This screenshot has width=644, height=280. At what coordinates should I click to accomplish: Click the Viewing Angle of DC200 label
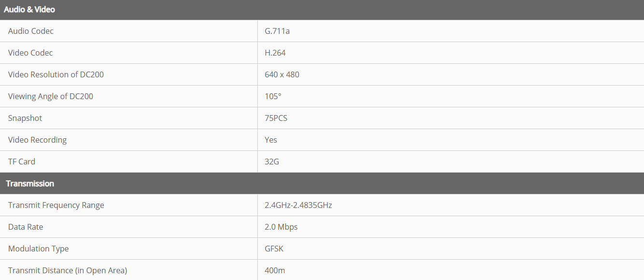51,97
